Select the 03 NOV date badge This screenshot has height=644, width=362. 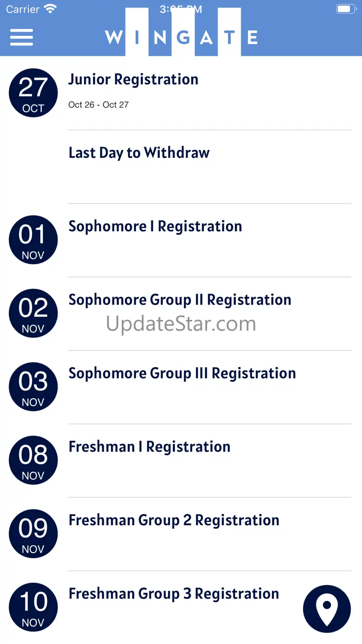coord(33,386)
